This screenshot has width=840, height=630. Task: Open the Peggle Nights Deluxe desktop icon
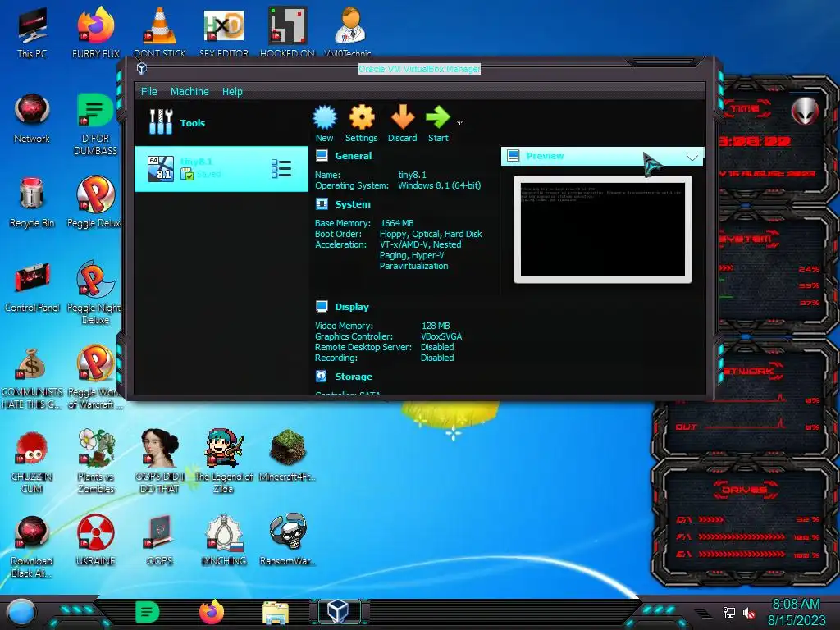pyautogui.click(x=95, y=293)
